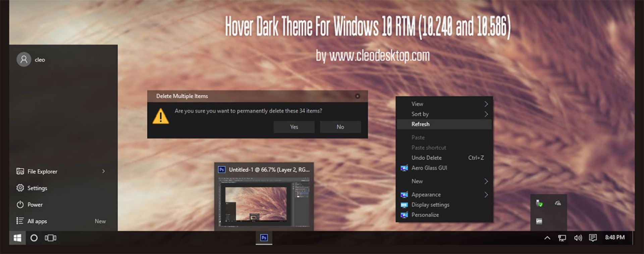
Task: Click the File Explorer icon in Start
Action: click(x=20, y=171)
